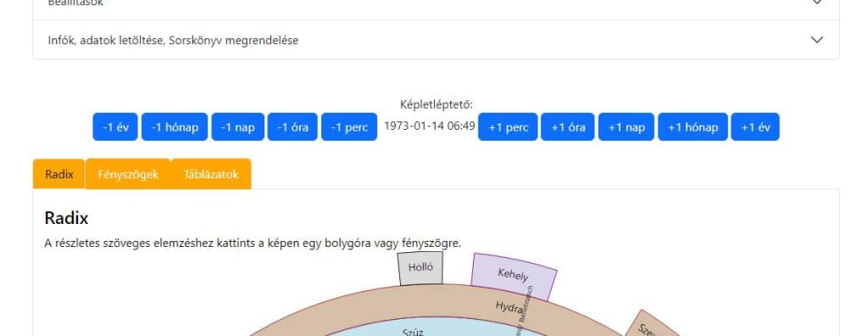
Task: Advance one minute with +1 perc
Action: pyautogui.click(x=508, y=127)
